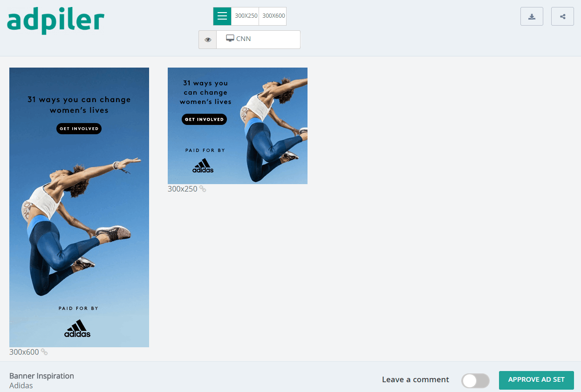Click adidas logo in 300x600 banner
This screenshot has height=392, width=581.
pos(77,328)
